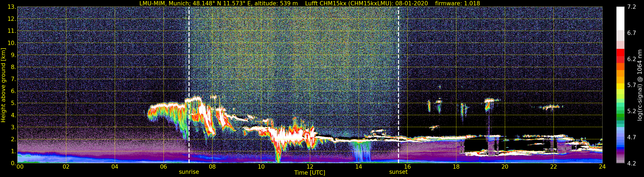
Task: Click the '18' time axis tick label
Action: tap(456, 167)
